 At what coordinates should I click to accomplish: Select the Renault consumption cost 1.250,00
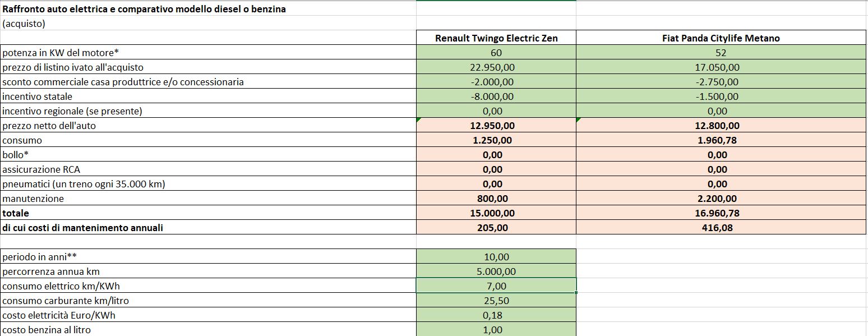tap(496, 141)
